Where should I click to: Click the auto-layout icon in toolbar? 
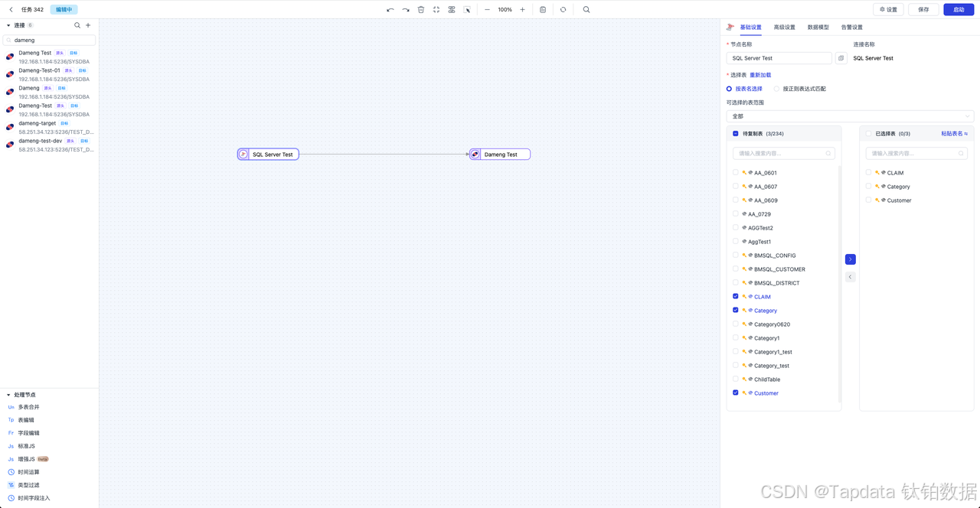(452, 10)
